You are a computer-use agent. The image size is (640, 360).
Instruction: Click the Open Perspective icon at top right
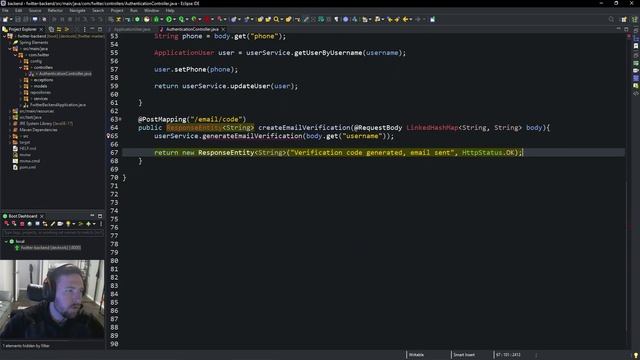click(x=624, y=19)
